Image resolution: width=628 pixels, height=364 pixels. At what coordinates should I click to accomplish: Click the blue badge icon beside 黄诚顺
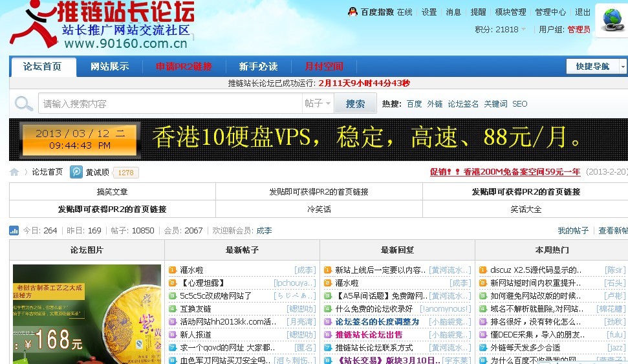(76, 172)
